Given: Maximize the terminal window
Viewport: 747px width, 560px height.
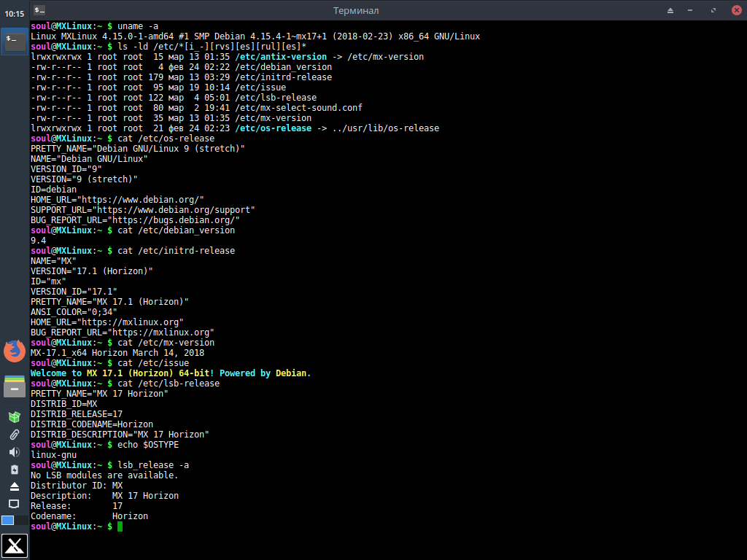Looking at the screenshot, I should click(713, 10).
